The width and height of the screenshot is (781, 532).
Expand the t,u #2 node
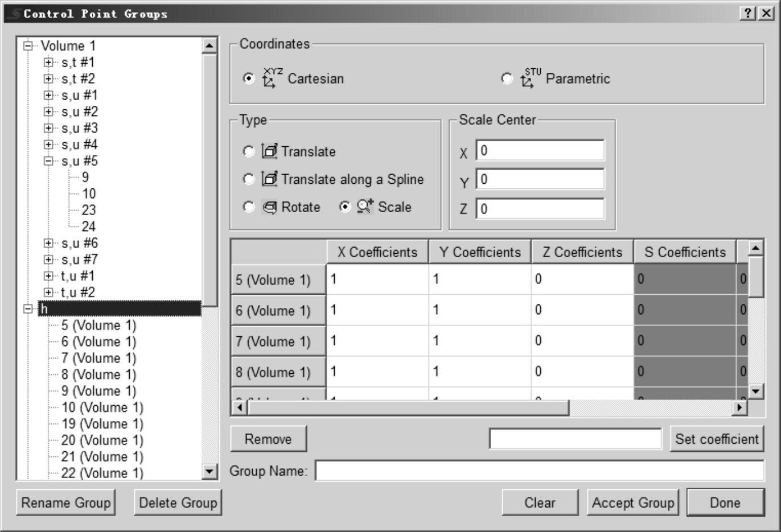48,293
